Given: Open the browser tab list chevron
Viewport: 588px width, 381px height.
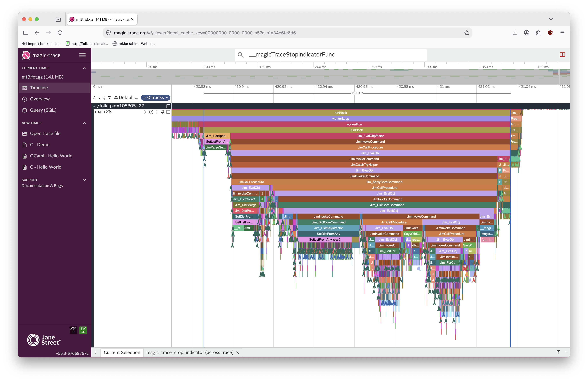Looking at the screenshot, I should [551, 19].
